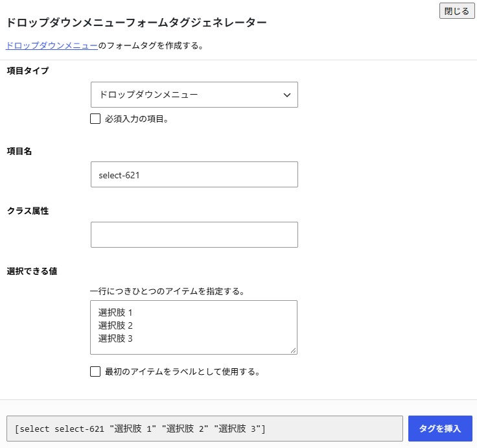Click the タグを挿入 button
This screenshot has height=448, width=477.
[x=440, y=429]
